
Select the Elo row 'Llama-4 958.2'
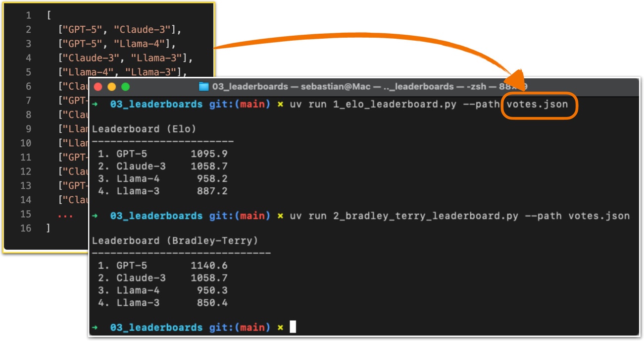(x=163, y=178)
